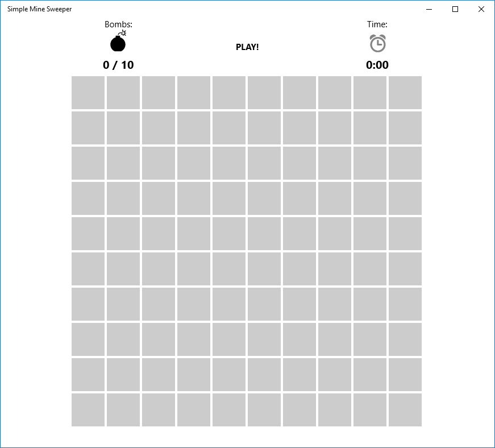
Task: Select the tile in row 5, column 5
Action: click(229, 234)
